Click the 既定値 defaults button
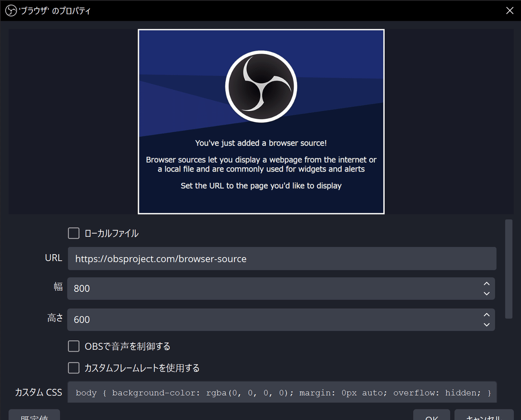Image resolution: width=521 pixels, height=420 pixels. (34, 416)
